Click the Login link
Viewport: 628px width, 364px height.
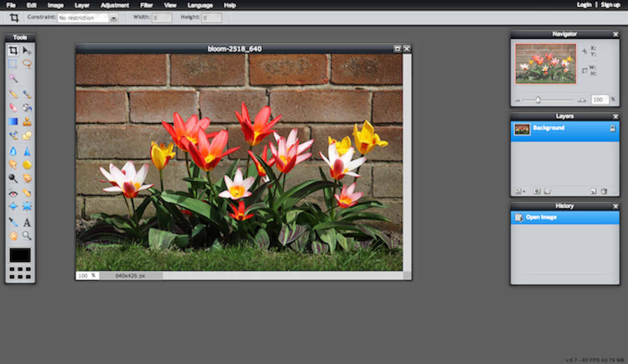tap(584, 5)
